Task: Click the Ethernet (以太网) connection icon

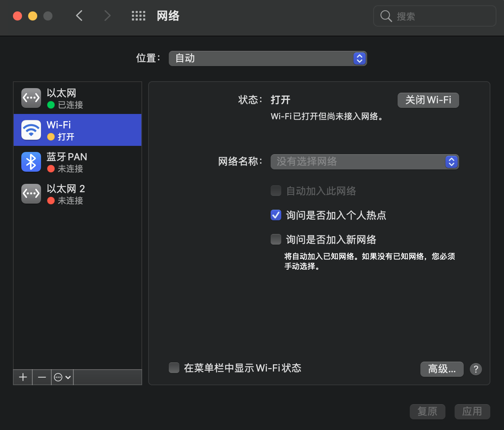Action: (x=31, y=98)
